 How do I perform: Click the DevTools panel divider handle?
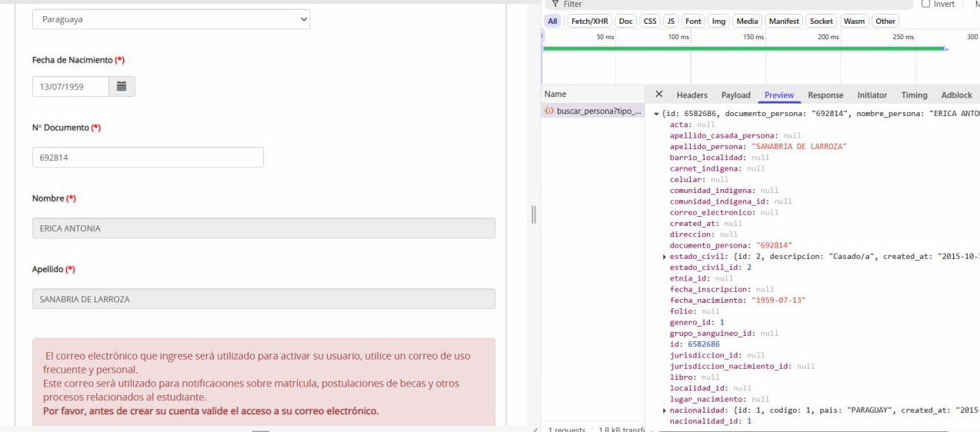click(534, 214)
